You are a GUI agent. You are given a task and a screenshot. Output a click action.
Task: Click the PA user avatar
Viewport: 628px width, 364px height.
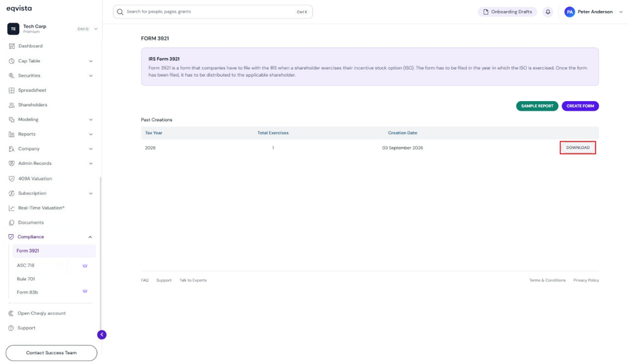click(569, 12)
